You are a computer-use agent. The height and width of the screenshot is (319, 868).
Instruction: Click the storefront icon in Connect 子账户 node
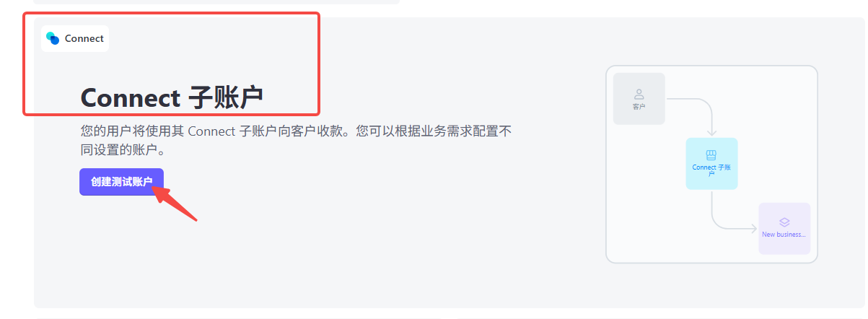point(711,155)
